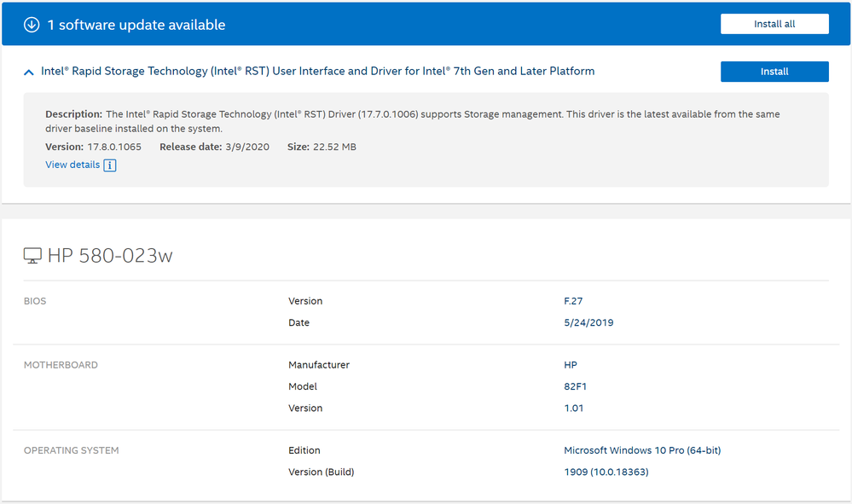The image size is (852, 504).
Task: Select the HP 580-023w device heading
Action: pos(110,255)
